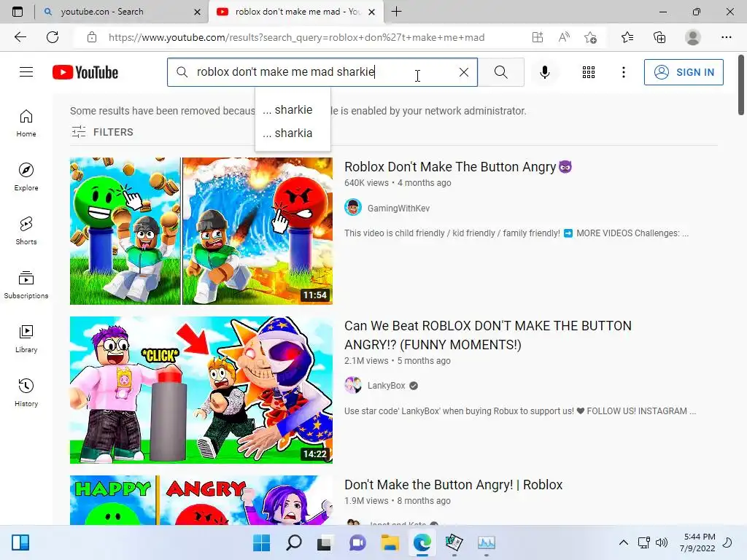
Task: Open Subscriptions in the sidebar
Action: 26,285
